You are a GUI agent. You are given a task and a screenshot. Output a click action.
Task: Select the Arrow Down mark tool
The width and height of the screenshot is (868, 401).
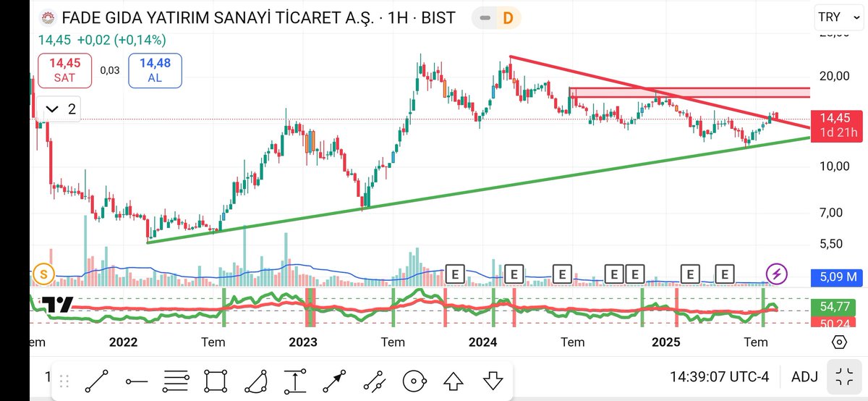493,380
